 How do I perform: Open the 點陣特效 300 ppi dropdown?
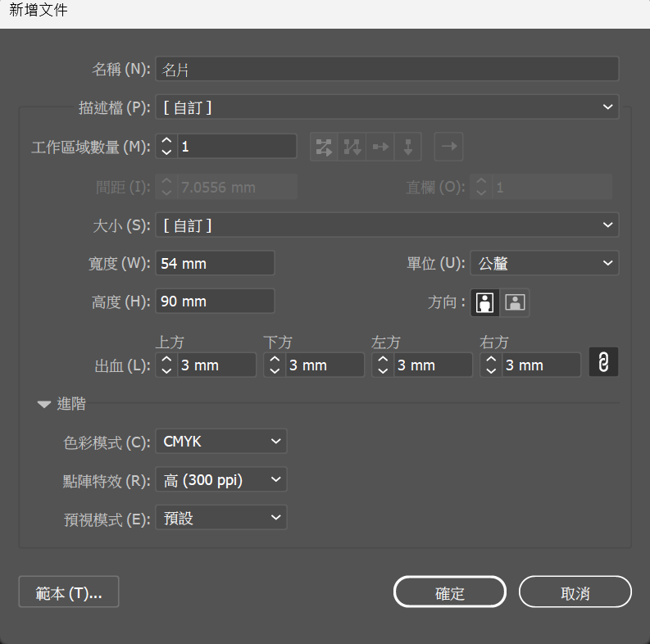point(221,479)
